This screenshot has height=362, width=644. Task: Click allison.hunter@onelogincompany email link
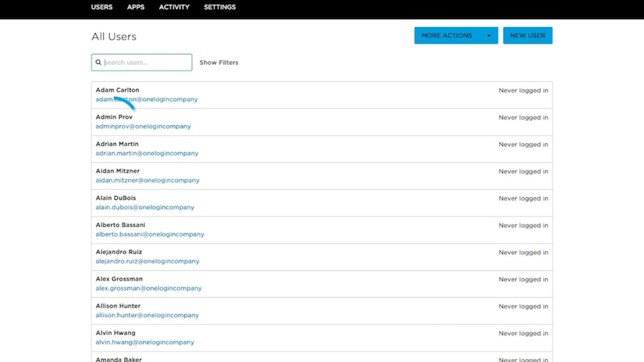pyautogui.click(x=147, y=315)
